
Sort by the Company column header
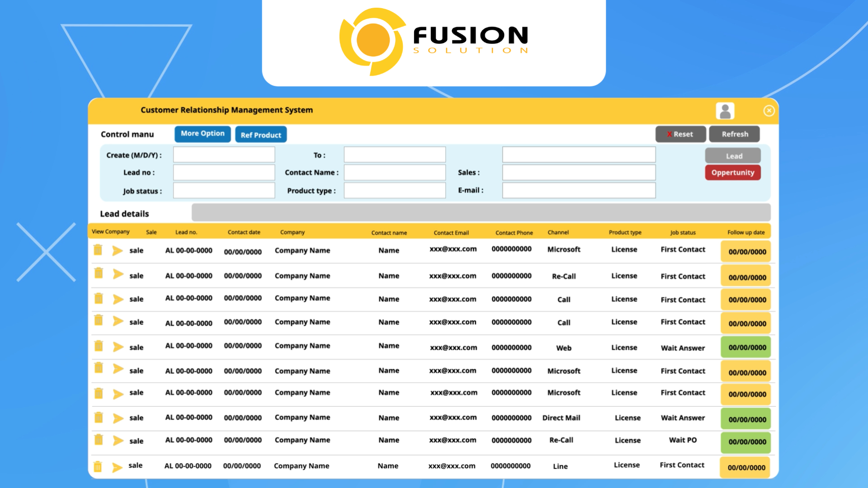pyautogui.click(x=292, y=232)
